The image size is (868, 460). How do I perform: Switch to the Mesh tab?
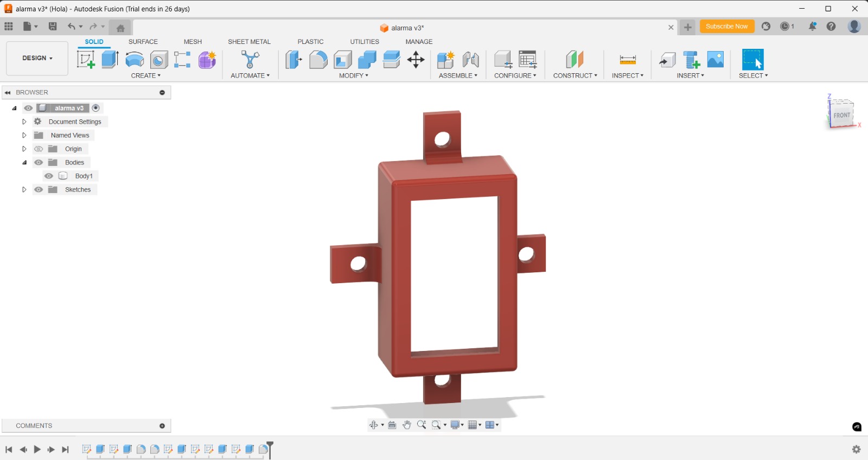coord(193,42)
